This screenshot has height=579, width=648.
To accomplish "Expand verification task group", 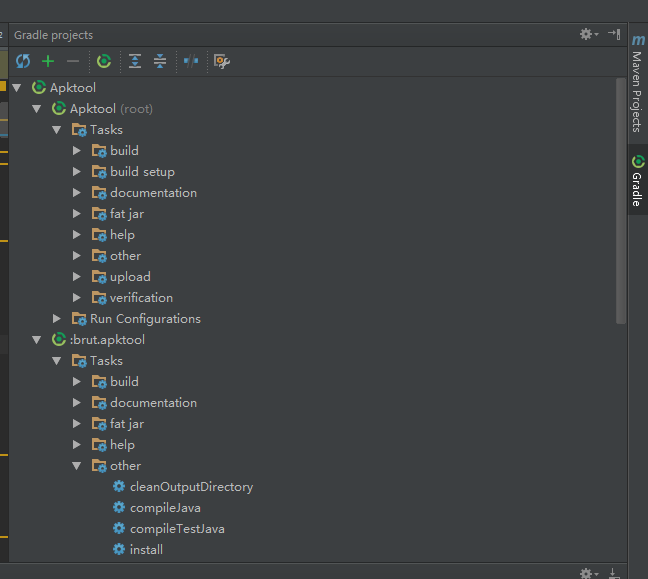I will tap(76, 298).
